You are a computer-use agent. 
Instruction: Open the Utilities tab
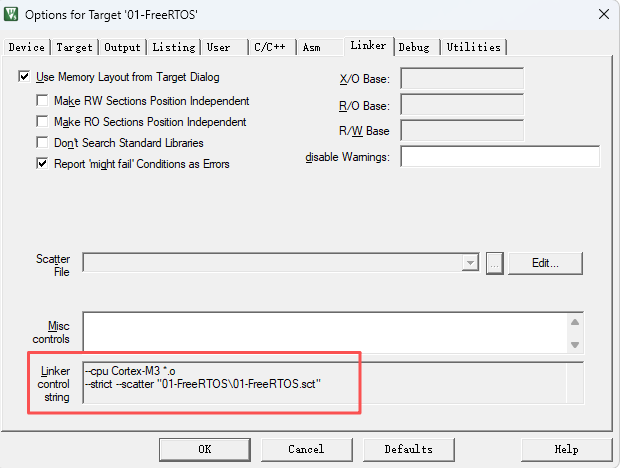point(474,47)
